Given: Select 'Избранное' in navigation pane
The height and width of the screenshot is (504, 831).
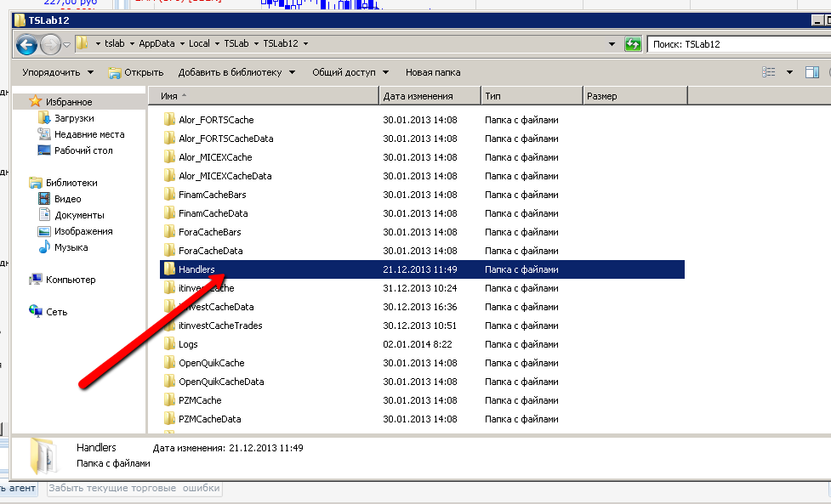Looking at the screenshot, I should (x=69, y=102).
